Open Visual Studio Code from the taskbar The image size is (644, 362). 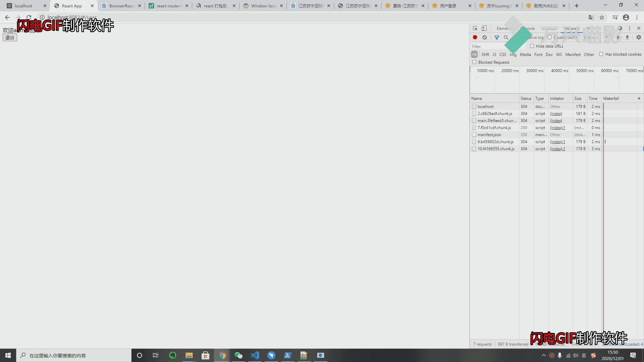pos(255,355)
